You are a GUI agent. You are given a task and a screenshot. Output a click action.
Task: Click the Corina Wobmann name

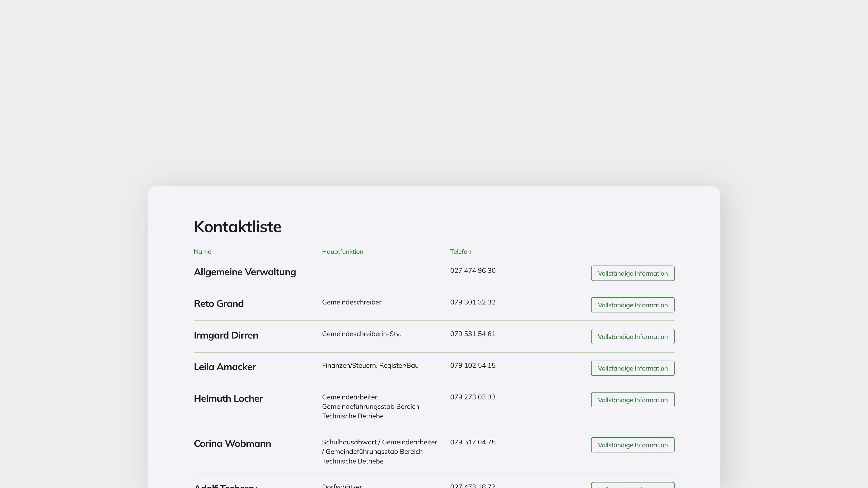click(232, 444)
